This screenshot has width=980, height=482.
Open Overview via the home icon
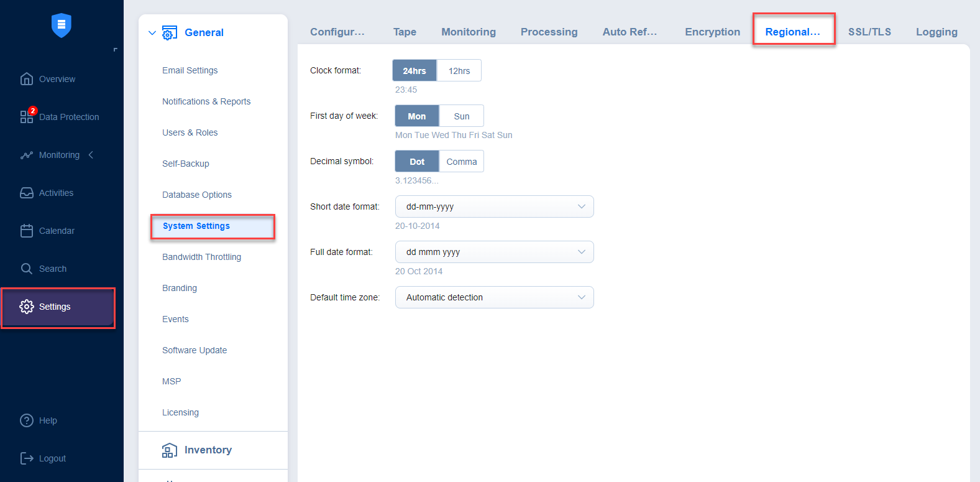click(26, 79)
